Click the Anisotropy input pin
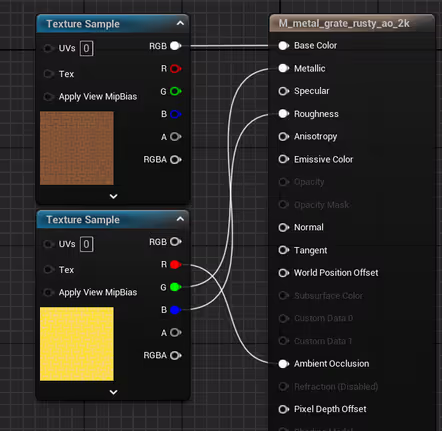Viewport: 442px width, 431px height. point(284,137)
